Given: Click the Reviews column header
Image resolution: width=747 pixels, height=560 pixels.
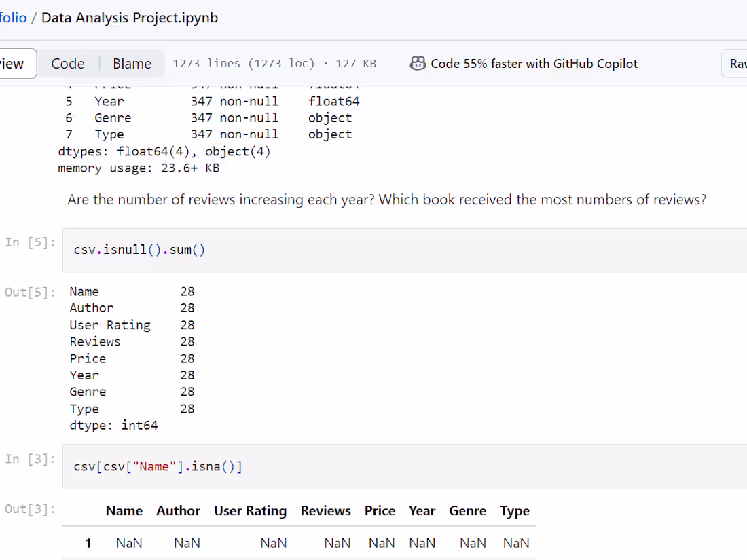Looking at the screenshot, I should point(326,510).
